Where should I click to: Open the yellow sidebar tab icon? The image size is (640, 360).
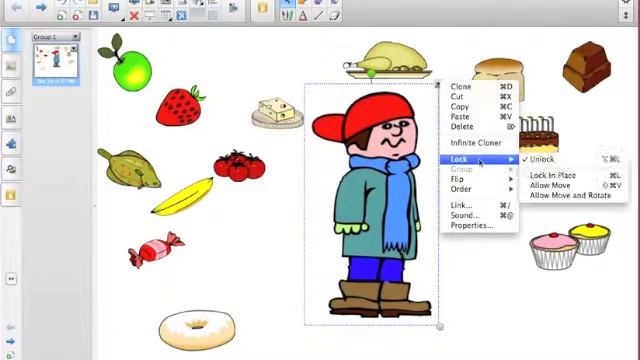pyautogui.click(x=11, y=195)
